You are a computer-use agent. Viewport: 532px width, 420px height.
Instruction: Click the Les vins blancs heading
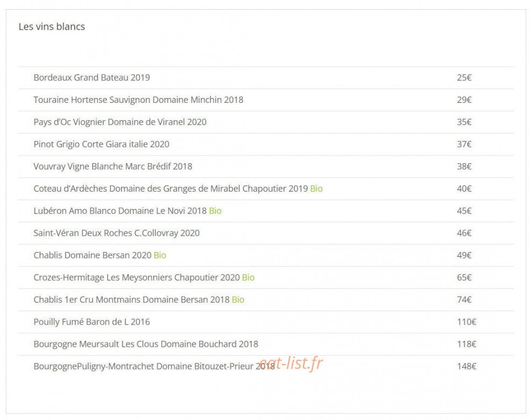point(52,26)
